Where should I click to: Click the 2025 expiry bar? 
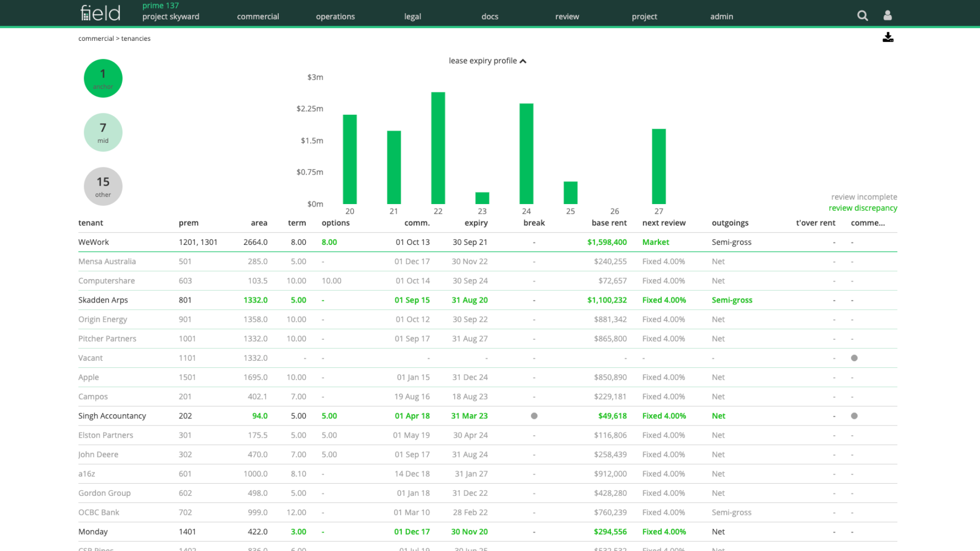(x=571, y=193)
